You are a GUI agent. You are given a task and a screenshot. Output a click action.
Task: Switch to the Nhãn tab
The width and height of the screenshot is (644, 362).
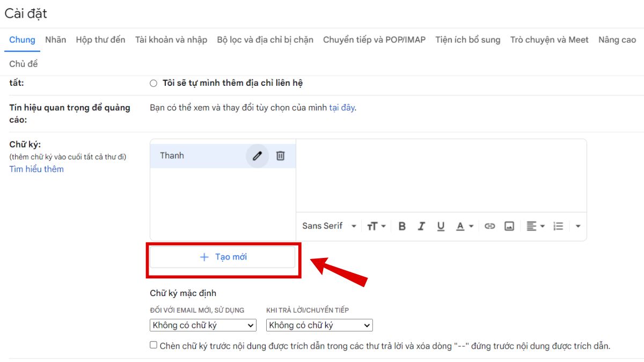tap(56, 40)
